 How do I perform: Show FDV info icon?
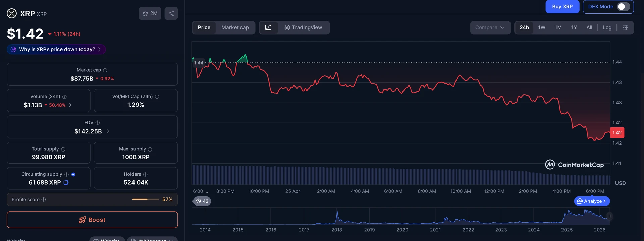[x=98, y=123]
